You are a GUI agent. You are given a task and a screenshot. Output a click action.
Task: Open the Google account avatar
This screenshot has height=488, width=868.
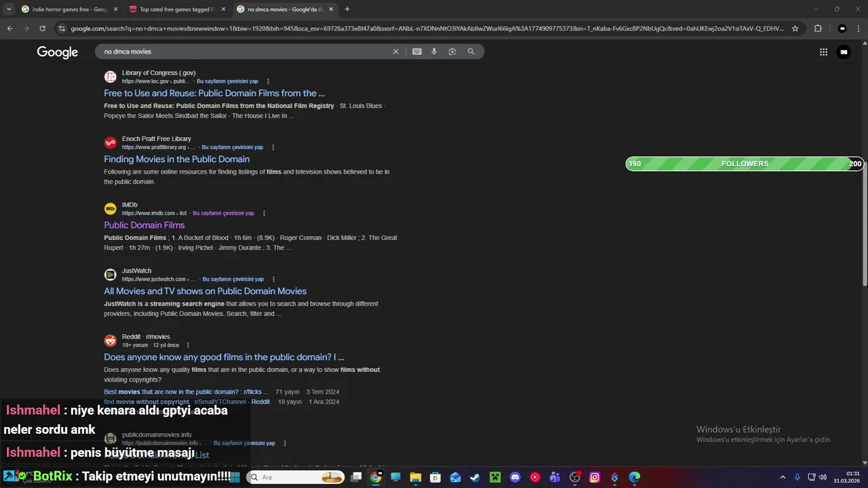coord(844,52)
